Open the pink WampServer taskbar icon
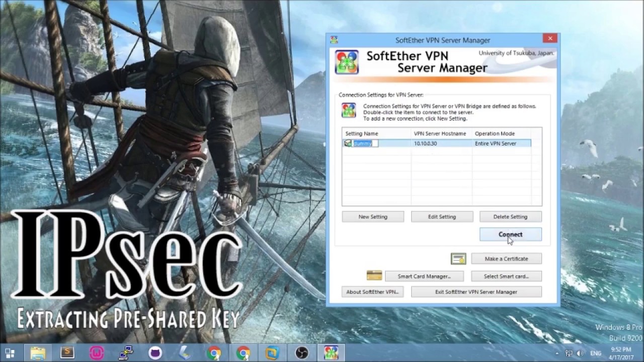This screenshot has height=362, width=644. point(97,353)
